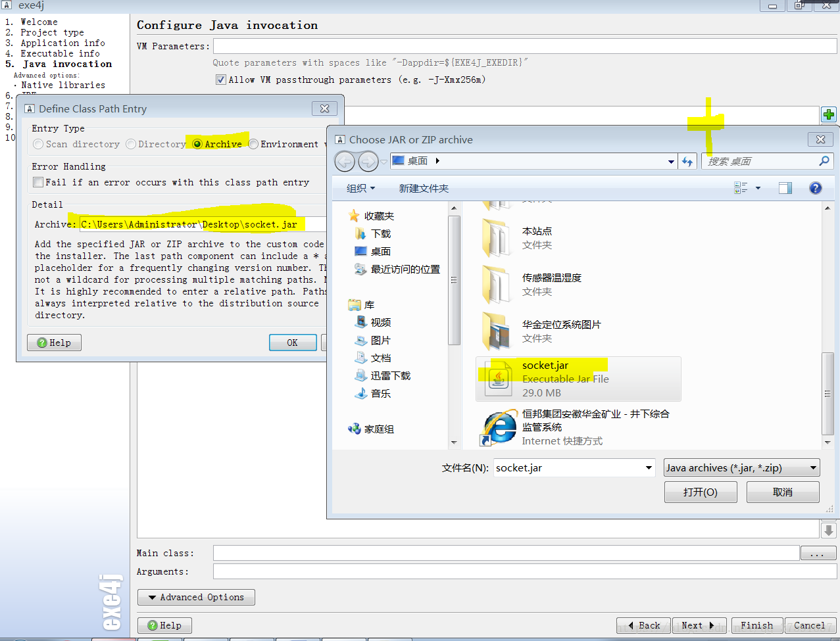Go to Executable info step
Screen dimensions: 840x641
[x=60, y=53]
